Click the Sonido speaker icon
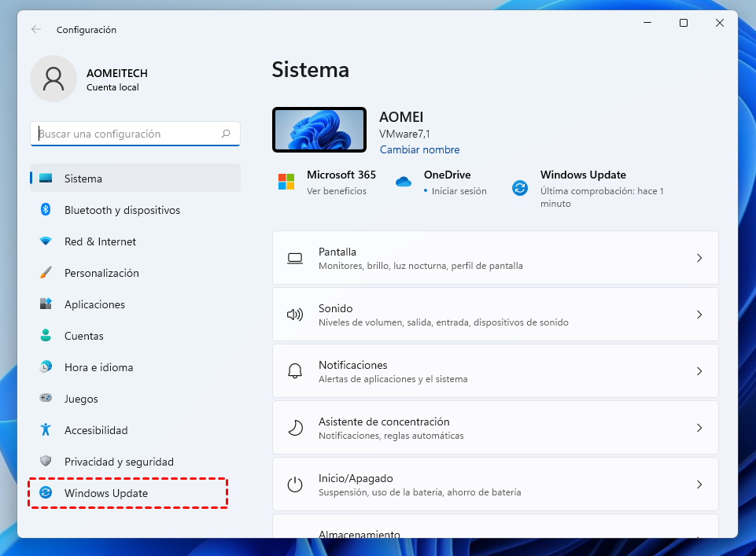Screen dimensions: 756x556 point(295,314)
